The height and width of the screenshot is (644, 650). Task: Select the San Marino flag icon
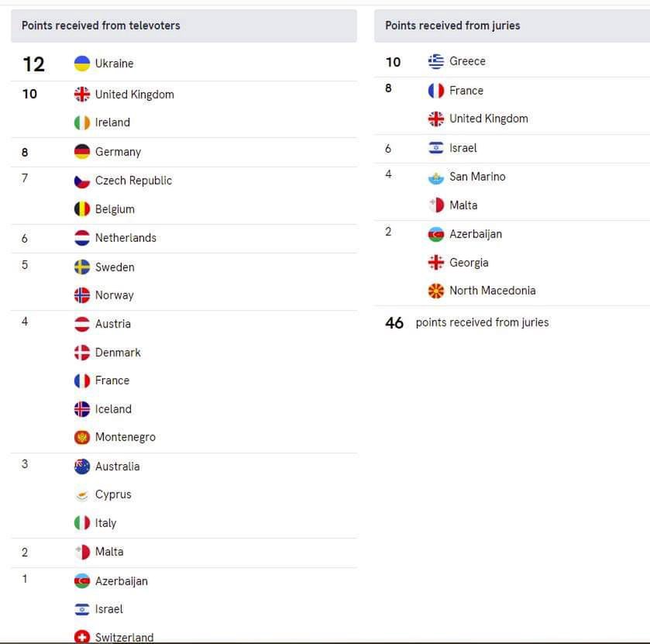click(x=436, y=177)
